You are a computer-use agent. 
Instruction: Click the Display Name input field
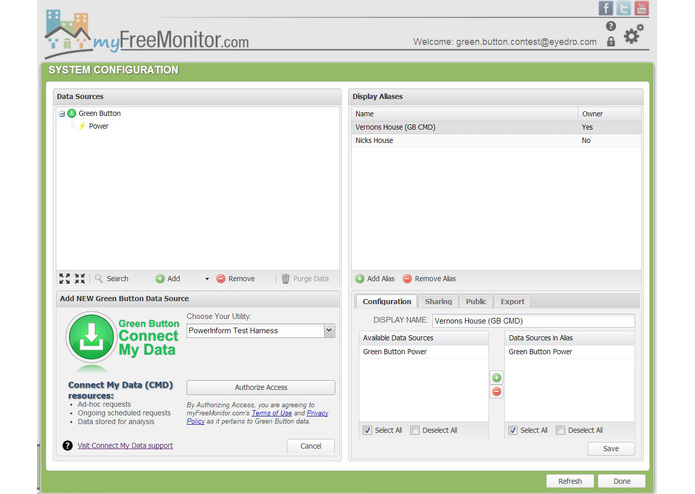tap(533, 321)
